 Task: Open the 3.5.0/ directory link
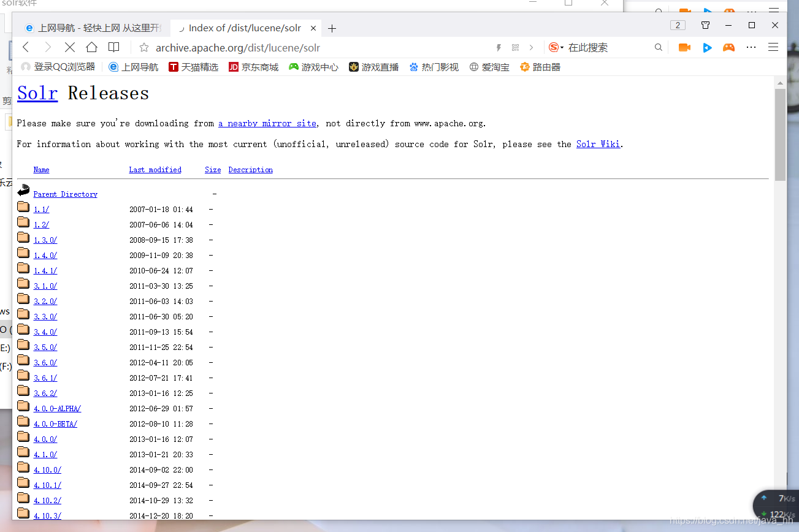45,348
